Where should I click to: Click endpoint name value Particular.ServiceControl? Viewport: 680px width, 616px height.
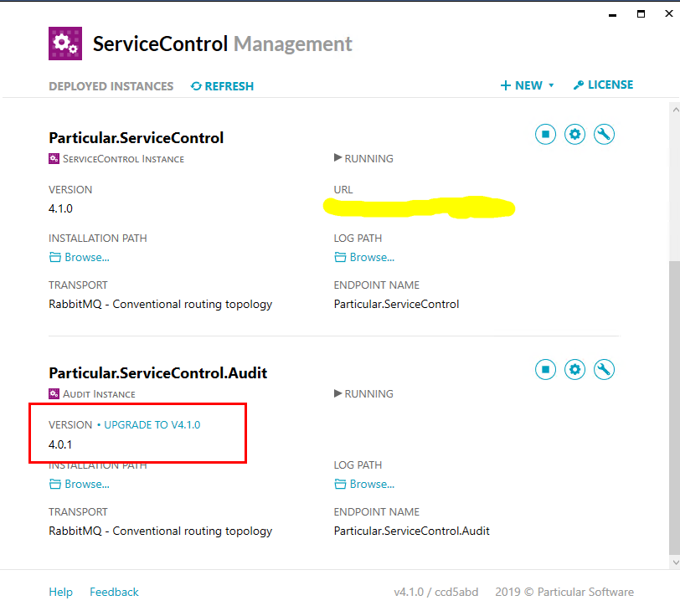396,305
